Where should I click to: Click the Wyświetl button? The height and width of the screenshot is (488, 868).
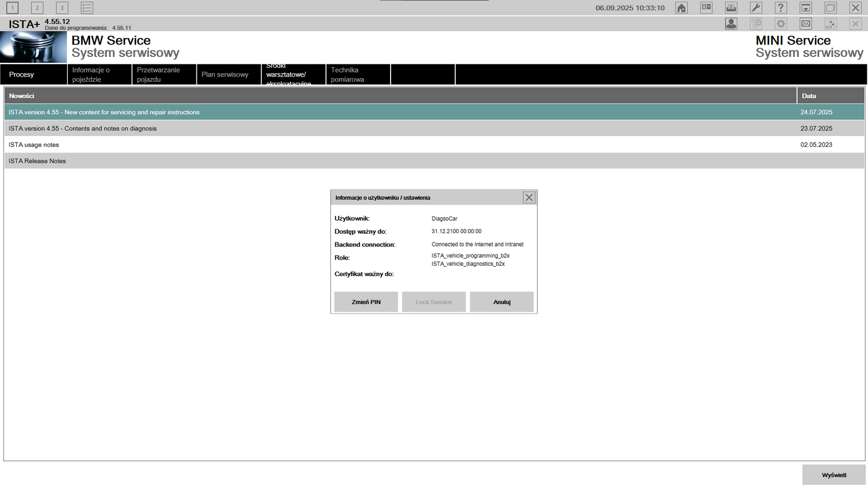(x=834, y=475)
